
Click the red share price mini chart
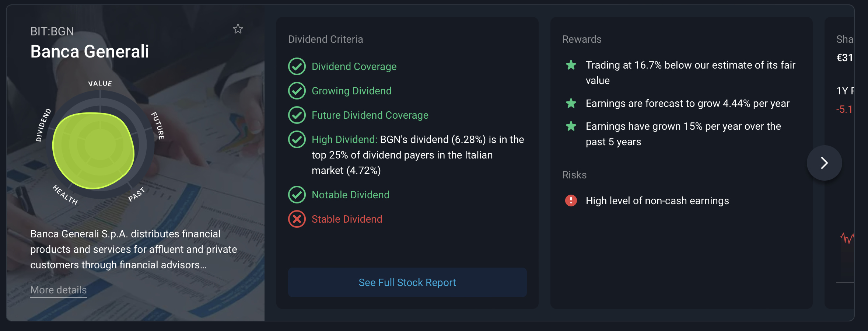coord(847,238)
